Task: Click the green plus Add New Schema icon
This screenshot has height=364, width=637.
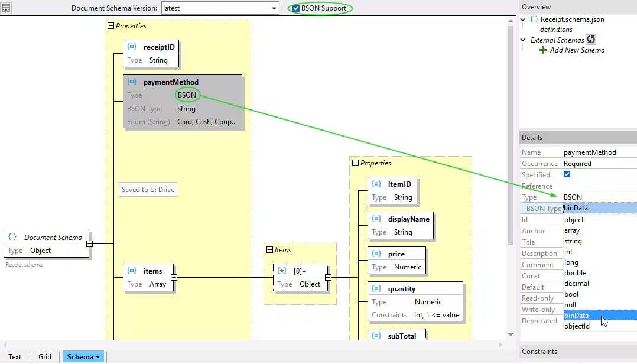Action: click(x=543, y=50)
